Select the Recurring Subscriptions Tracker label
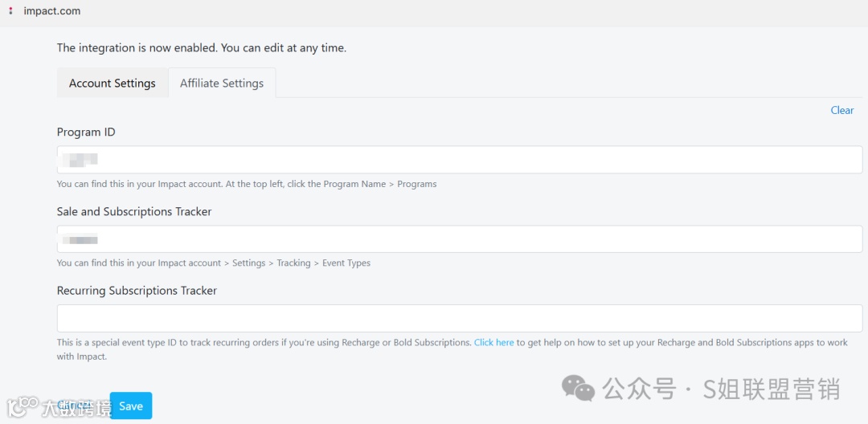868x424 pixels. pyautogui.click(x=137, y=290)
